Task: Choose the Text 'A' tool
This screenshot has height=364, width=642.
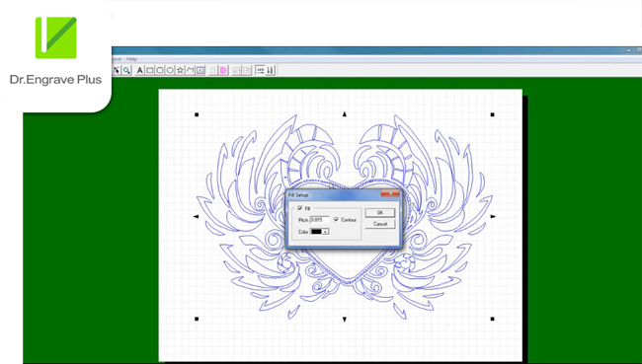Action: (140, 70)
